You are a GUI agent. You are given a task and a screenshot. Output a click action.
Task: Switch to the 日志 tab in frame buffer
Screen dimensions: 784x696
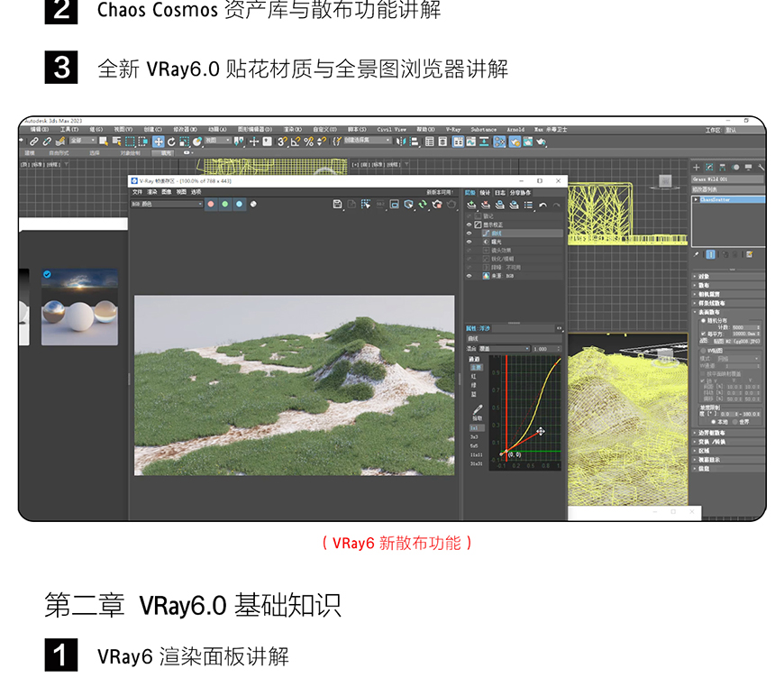point(500,193)
